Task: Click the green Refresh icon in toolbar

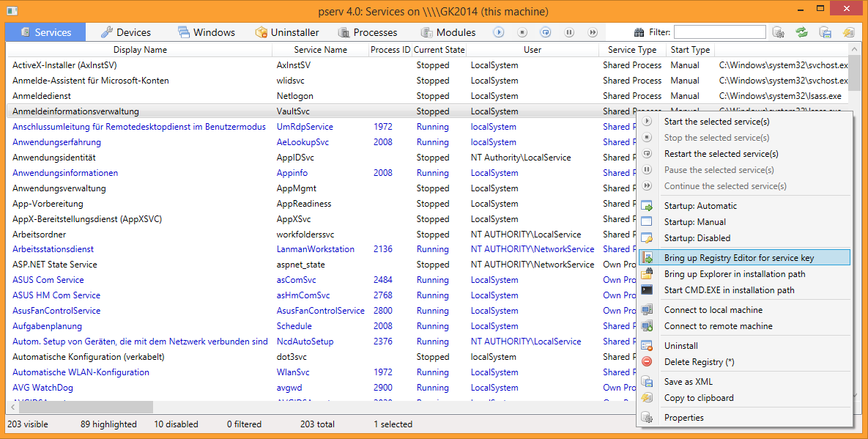Action: tap(802, 32)
